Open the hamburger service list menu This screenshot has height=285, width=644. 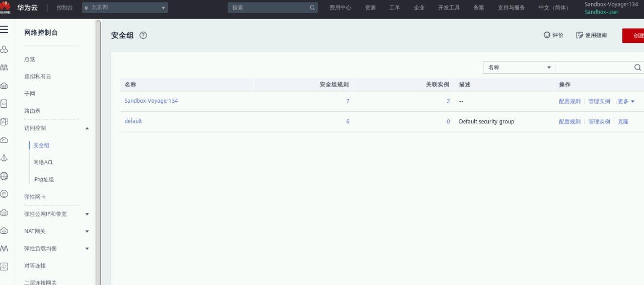[4, 29]
